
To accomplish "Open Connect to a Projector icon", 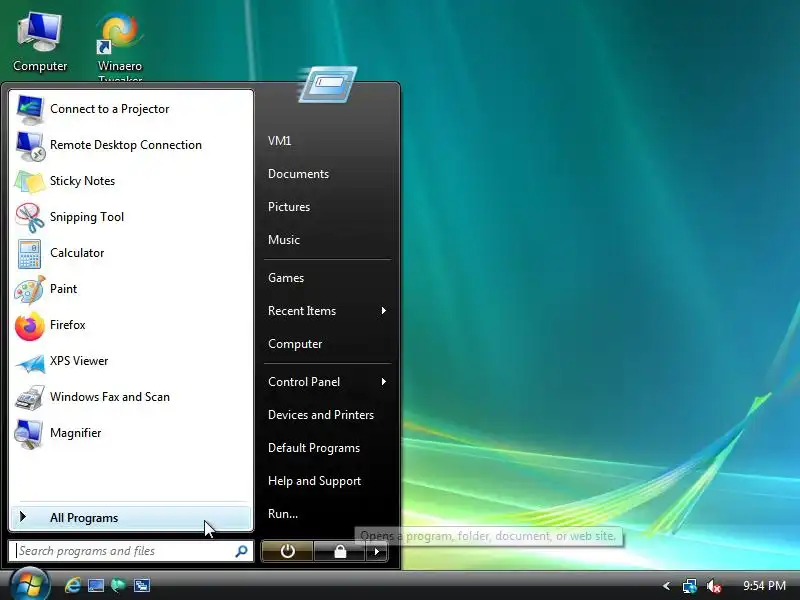I will tap(30, 109).
